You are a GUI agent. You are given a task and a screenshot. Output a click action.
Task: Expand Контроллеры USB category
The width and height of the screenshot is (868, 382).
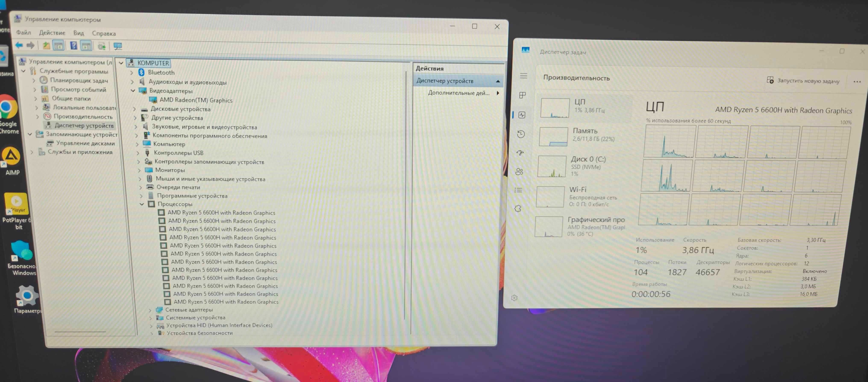138,153
